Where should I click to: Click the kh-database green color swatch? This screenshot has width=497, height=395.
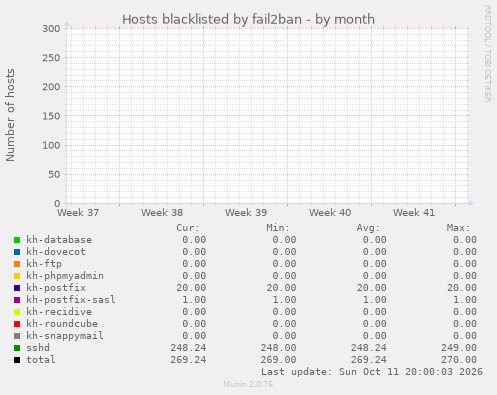tap(17, 240)
